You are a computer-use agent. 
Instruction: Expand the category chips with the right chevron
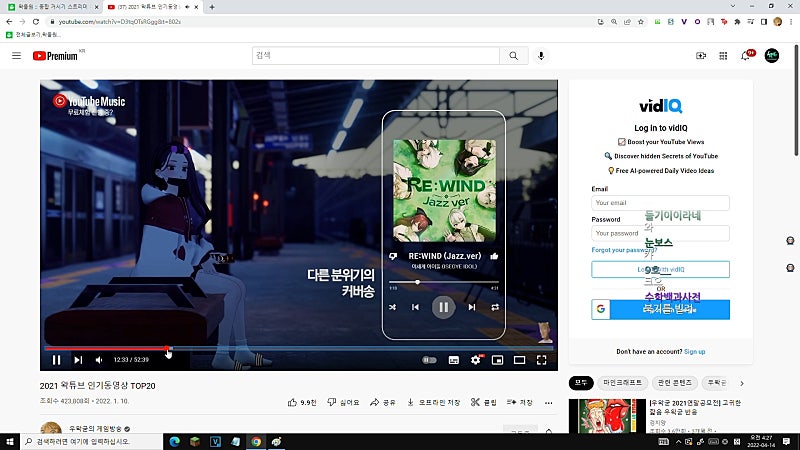coord(742,383)
